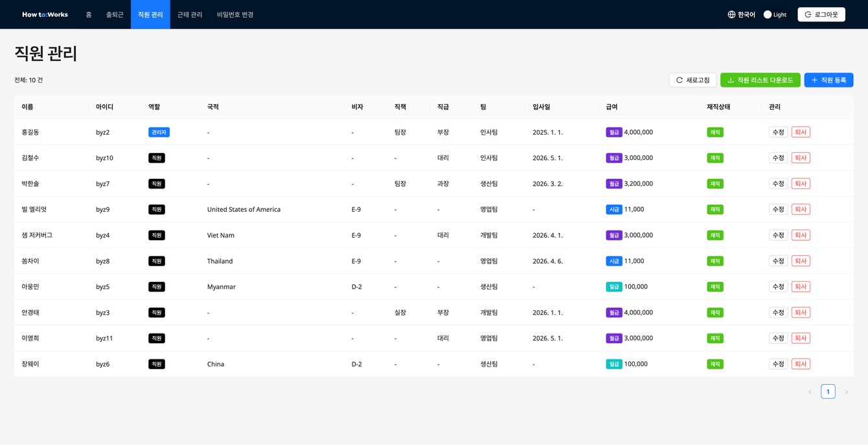Click 수정 in the 쏨차이 row
Screen dimensions: 868x445
(x=779, y=261)
